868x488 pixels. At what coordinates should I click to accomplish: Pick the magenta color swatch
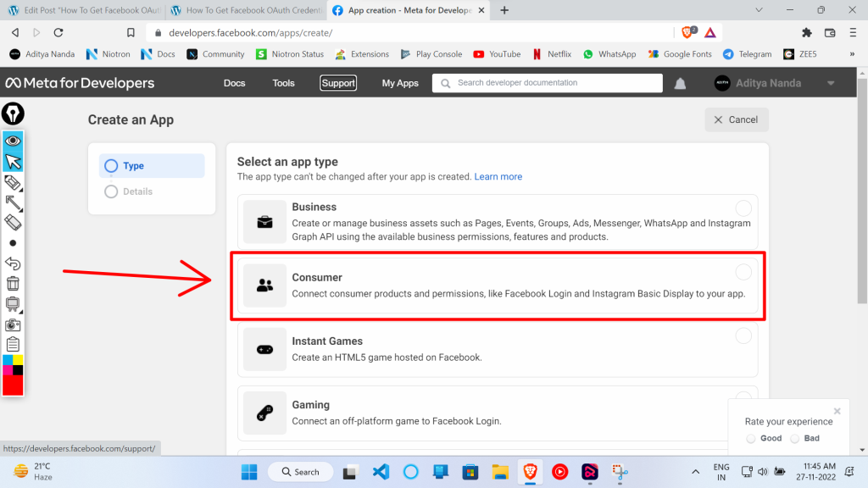coord(8,370)
